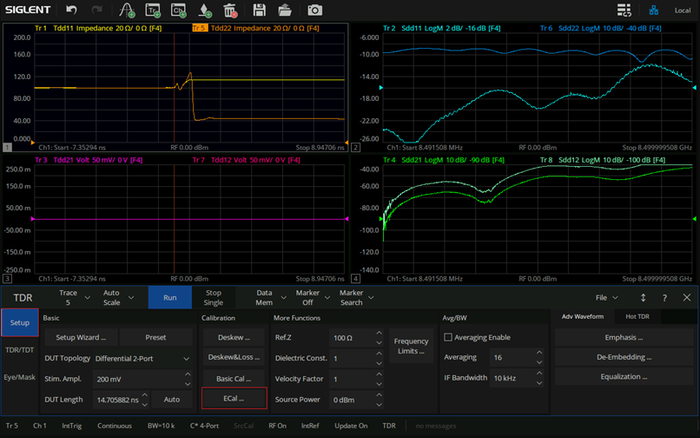Open the Setup Wizard
Viewport: 700px width, 438px height.
point(81,338)
